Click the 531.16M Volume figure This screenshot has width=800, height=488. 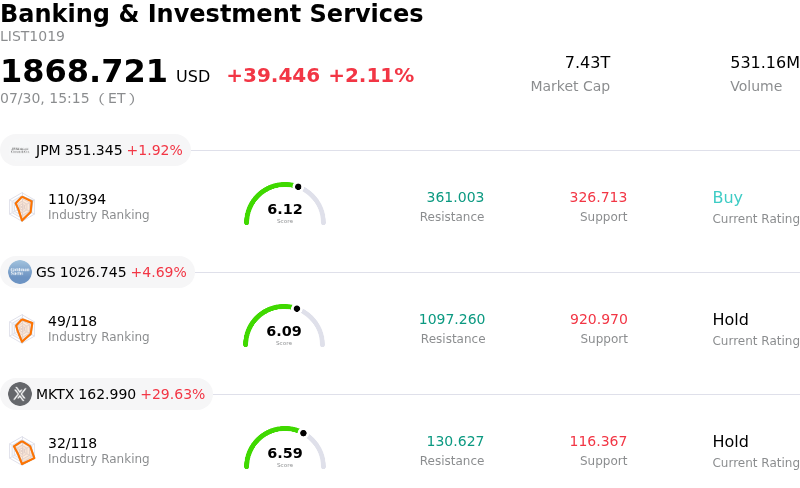[x=765, y=62]
